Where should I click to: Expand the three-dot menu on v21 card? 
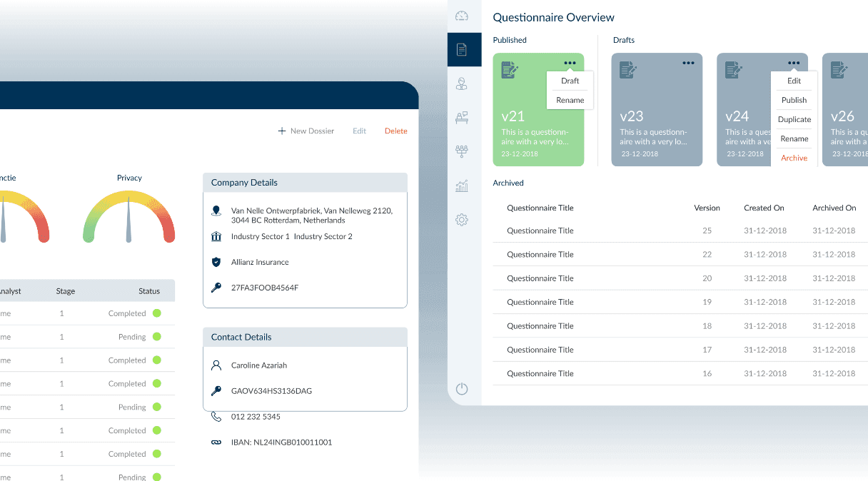pyautogui.click(x=570, y=63)
